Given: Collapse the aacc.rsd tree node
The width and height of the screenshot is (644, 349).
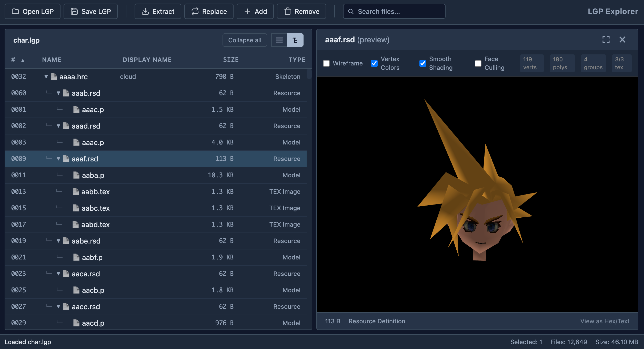Looking at the screenshot, I should tap(58, 306).
